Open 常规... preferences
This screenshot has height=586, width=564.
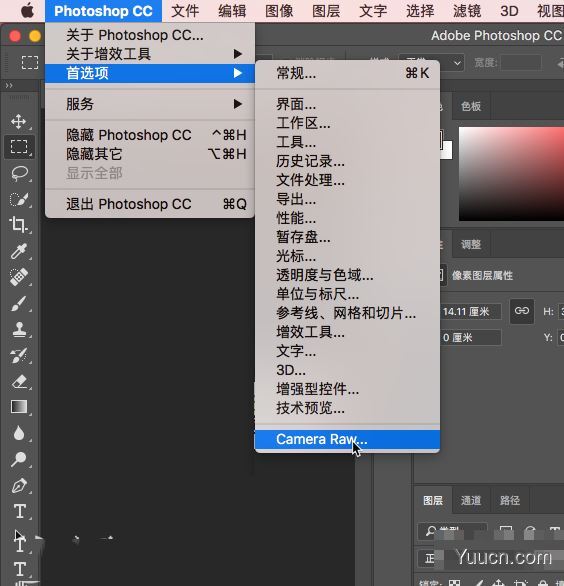[347, 73]
